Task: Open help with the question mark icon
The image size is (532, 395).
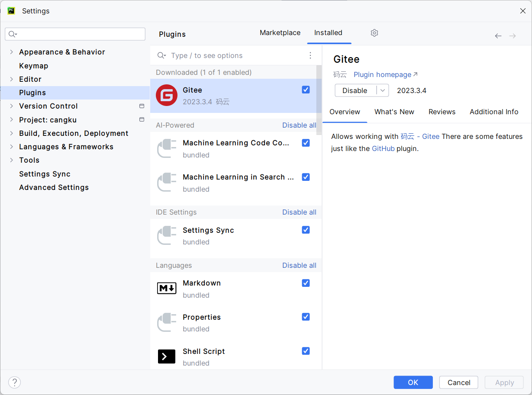Action: coord(14,382)
